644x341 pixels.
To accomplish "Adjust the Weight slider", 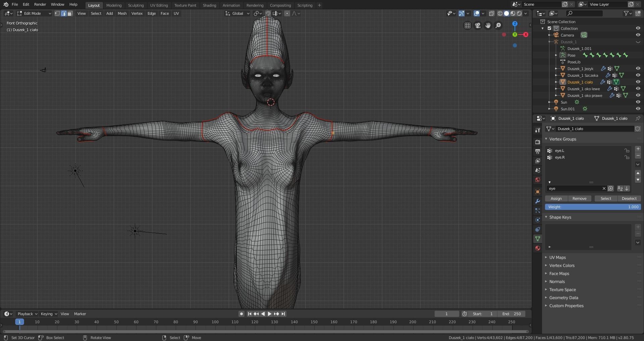I will pyautogui.click(x=593, y=207).
